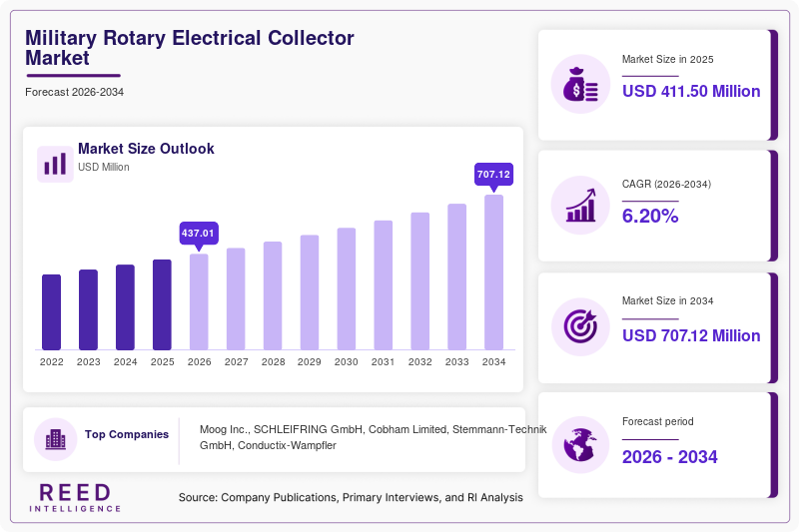This screenshot has height=532, width=799.
Task: Click the 2034 axis label
Action: [493, 362]
